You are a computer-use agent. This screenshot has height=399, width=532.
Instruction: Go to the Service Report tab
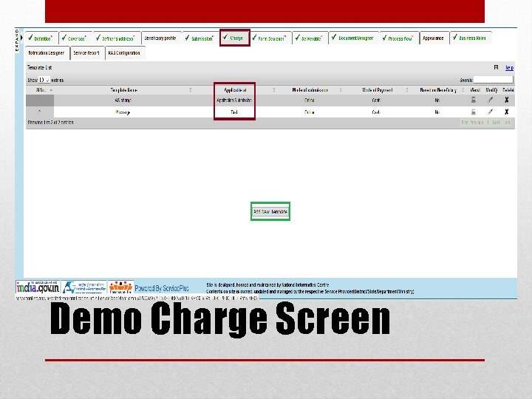pyautogui.click(x=86, y=53)
